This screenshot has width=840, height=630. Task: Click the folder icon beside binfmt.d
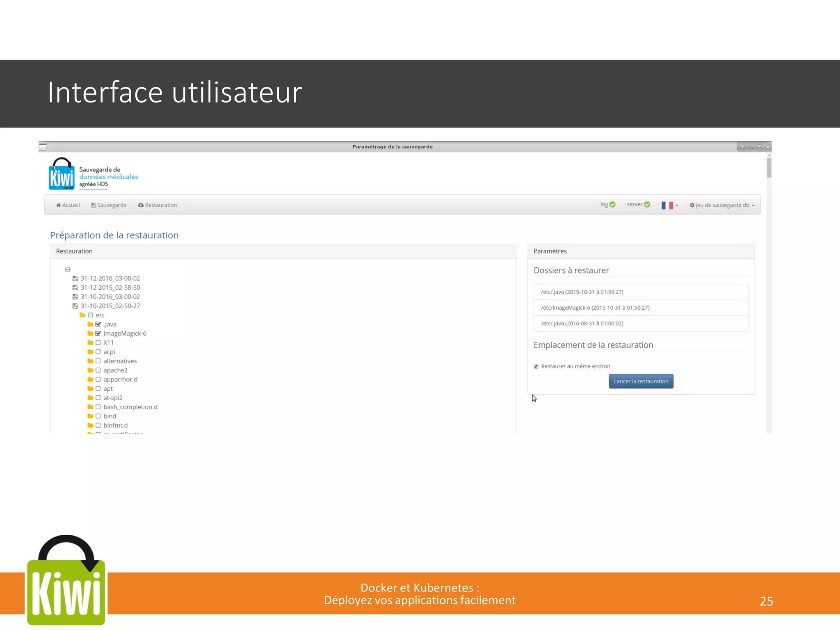click(x=90, y=425)
